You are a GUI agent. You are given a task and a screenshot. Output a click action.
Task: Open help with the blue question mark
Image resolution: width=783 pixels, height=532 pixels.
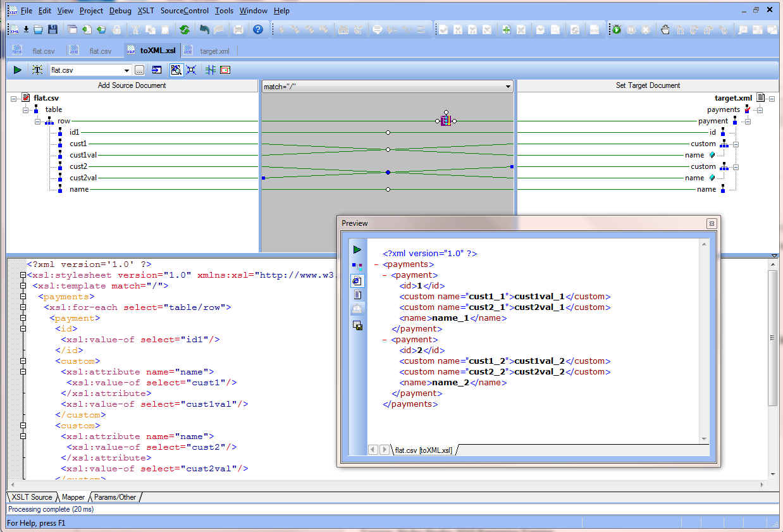258,30
